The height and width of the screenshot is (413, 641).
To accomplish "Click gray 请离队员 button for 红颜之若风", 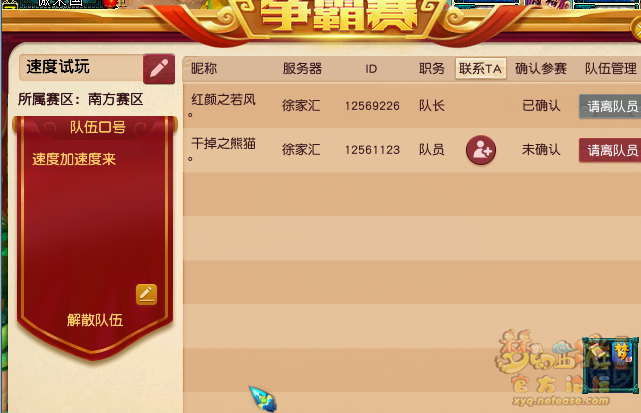I will (610, 106).
